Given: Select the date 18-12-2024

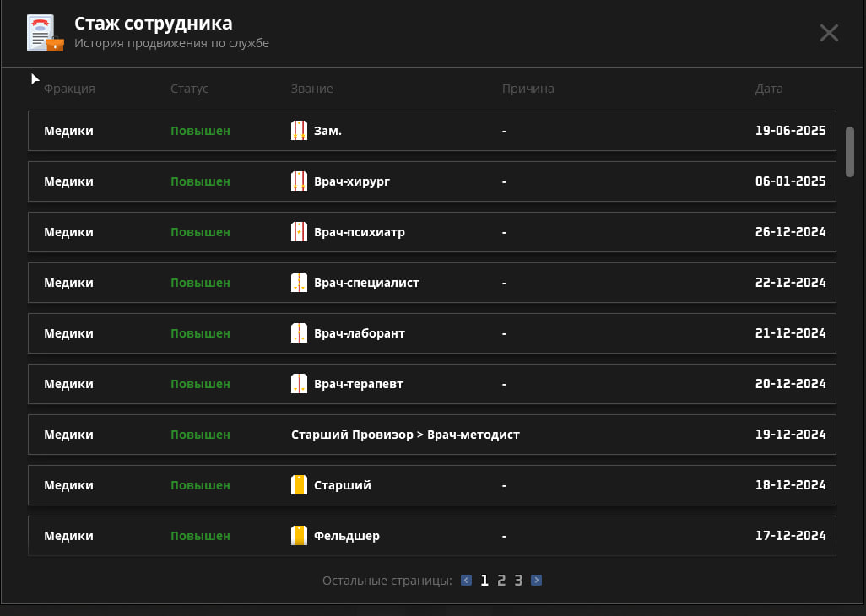Looking at the screenshot, I should click(790, 484).
